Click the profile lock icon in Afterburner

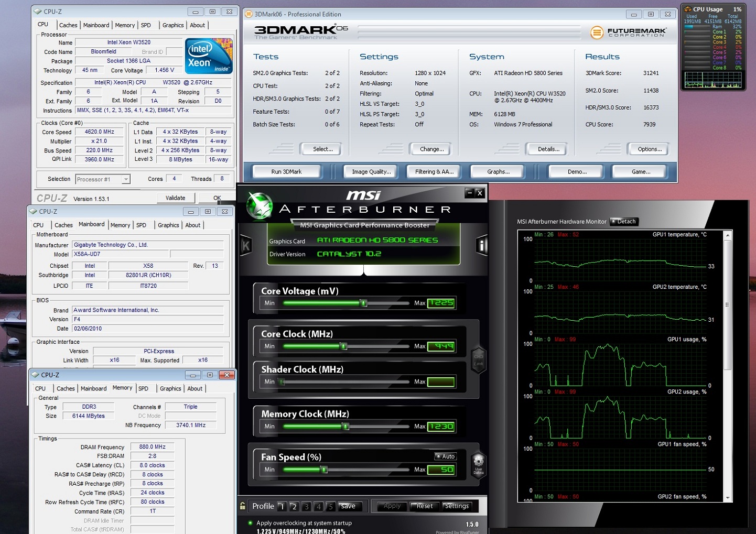tap(242, 506)
